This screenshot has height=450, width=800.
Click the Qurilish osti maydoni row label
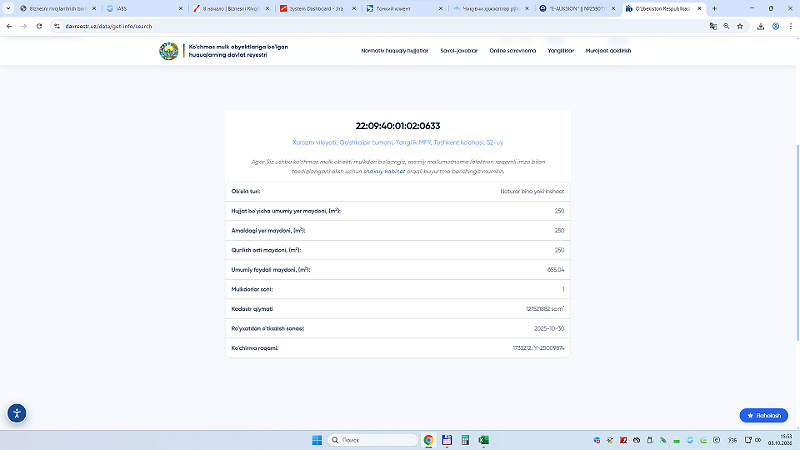[x=266, y=250]
